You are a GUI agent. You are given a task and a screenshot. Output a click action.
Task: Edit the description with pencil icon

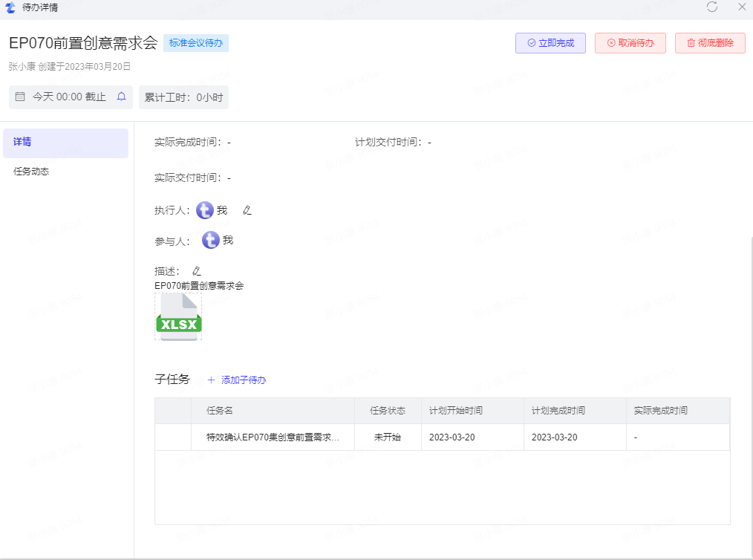[x=197, y=271]
